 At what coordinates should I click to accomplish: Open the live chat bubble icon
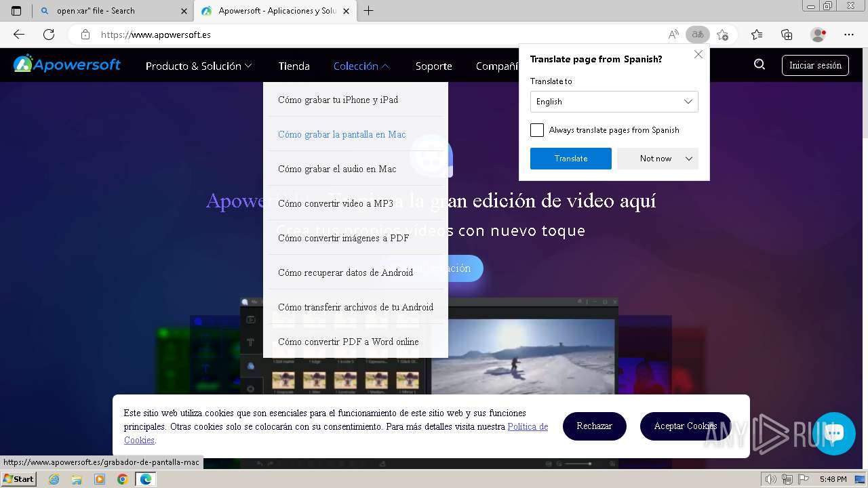(x=834, y=433)
